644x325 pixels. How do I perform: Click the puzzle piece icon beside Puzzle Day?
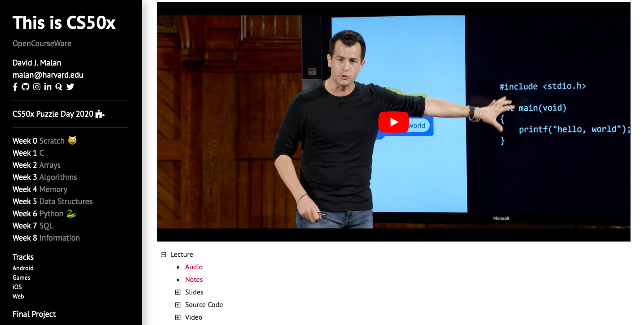100,114
